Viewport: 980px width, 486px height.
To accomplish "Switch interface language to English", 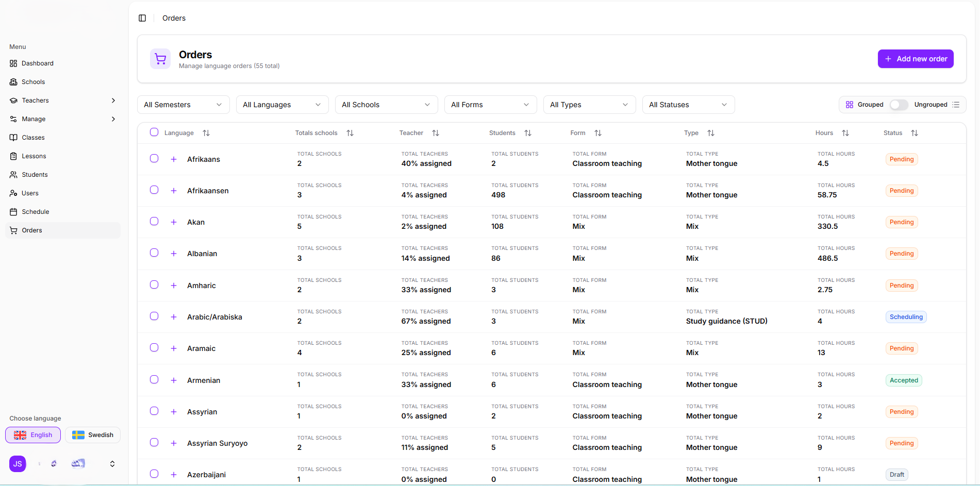I will click(33, 435).
